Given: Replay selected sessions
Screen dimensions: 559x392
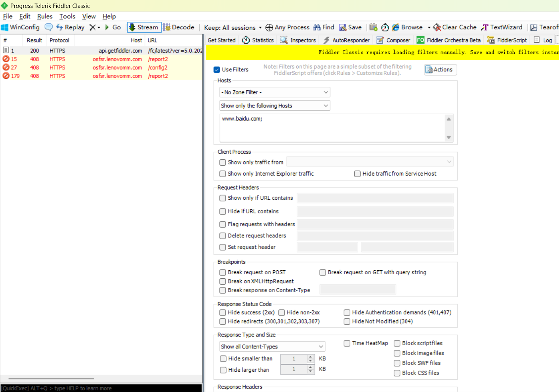Looking at the screenshot, I should (x=70, y=27).
